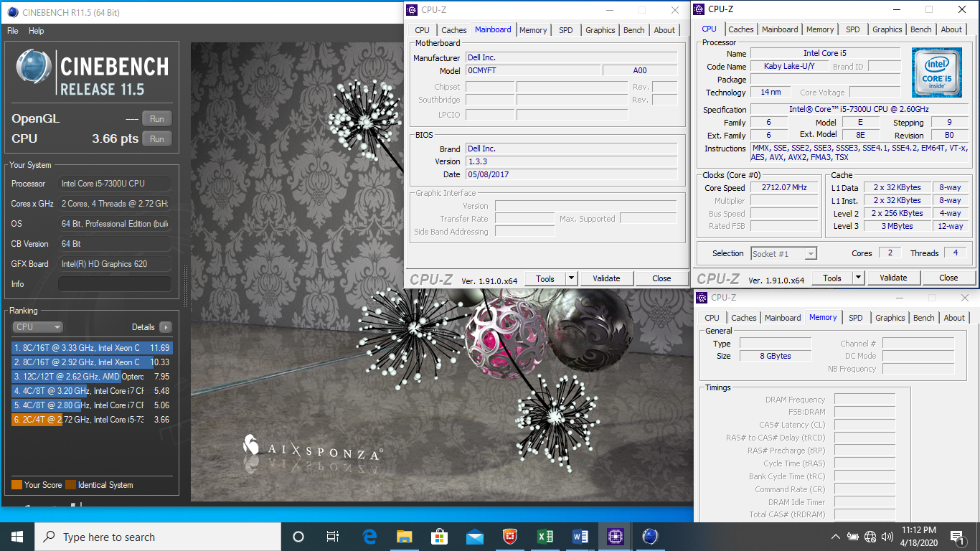
Task: Switch to CPU-Z taskbar icon
Action: click(x=615, y=537)
